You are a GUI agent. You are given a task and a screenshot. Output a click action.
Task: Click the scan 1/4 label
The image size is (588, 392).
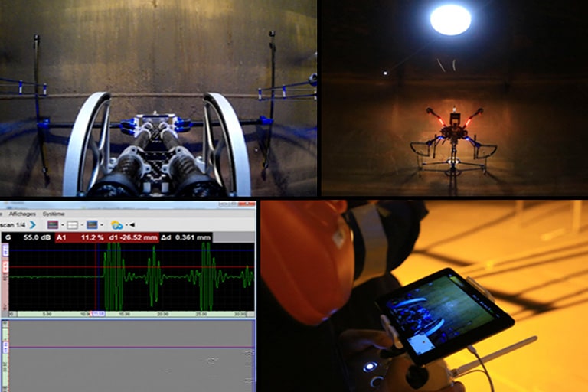[13, 224]
